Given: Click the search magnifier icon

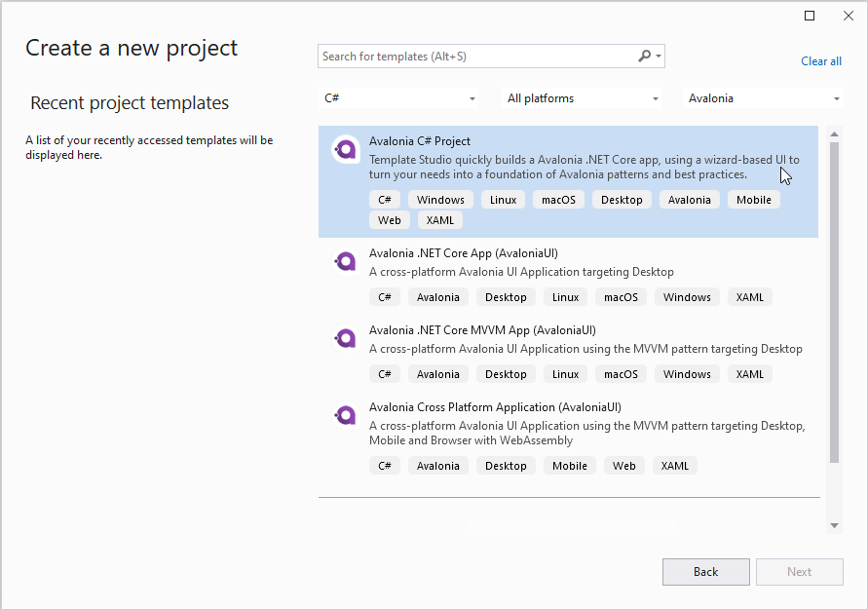Looking at the screenshot, I should [x=644, y=56].
